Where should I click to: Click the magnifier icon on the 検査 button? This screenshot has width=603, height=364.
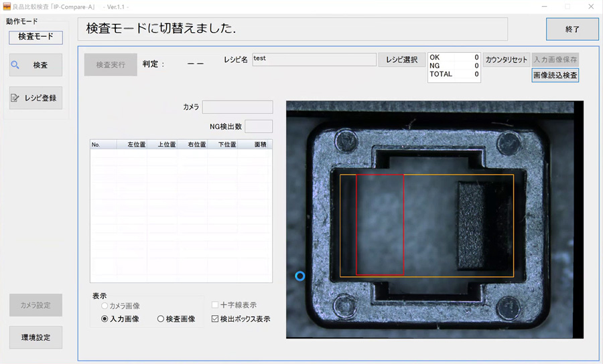coord(15,65)
